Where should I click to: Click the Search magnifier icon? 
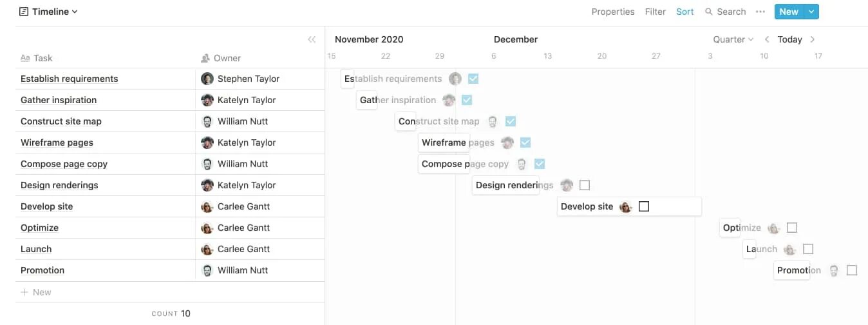click(709, 12)
